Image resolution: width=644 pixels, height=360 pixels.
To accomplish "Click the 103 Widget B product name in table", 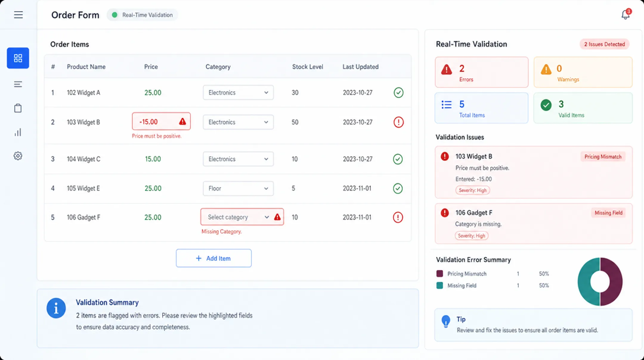I will [83, 122].
